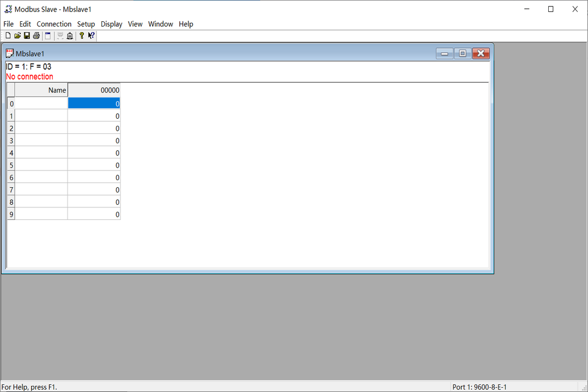Image resolution: width=588 pixels, height=392 pixels.
Task: Create a new Modbus slave document
Action: pyautogui.click(x=8, y=35)
